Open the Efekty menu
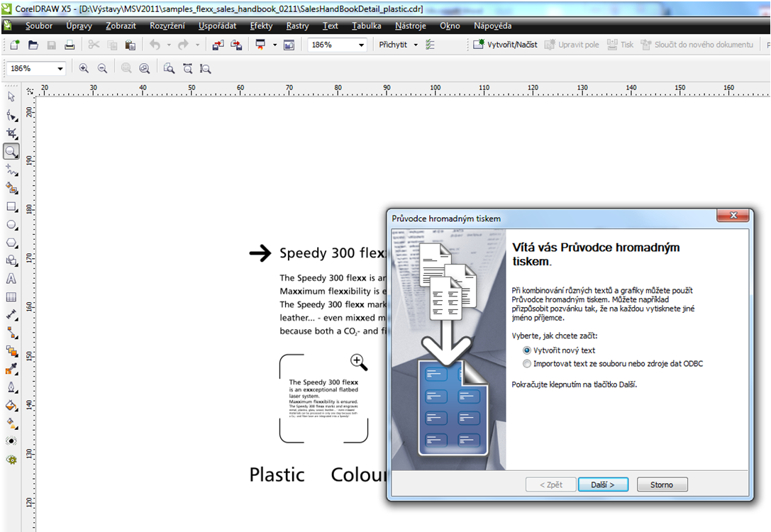The image size is (771, 532). pos(261,26)
